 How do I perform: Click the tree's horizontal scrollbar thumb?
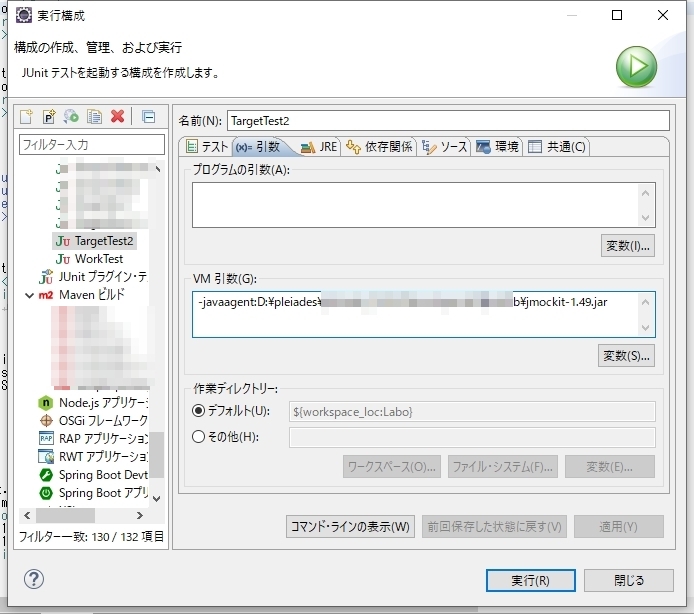[x=65, y=515]
